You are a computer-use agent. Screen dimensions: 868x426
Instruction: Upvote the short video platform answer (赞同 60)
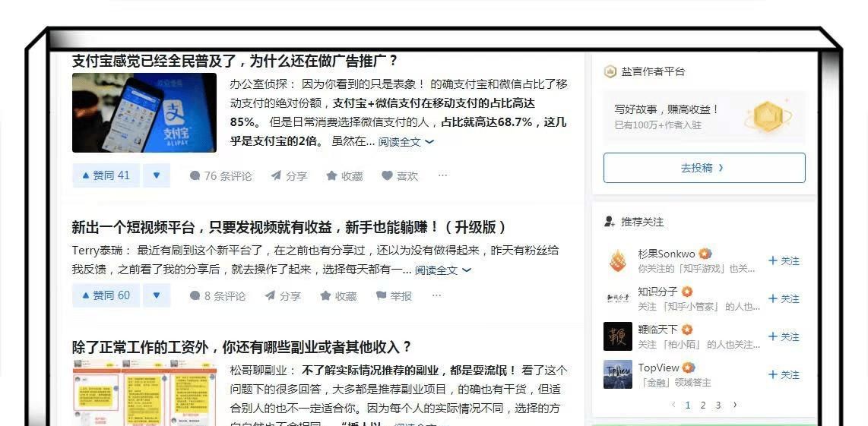tap(106, 295)
